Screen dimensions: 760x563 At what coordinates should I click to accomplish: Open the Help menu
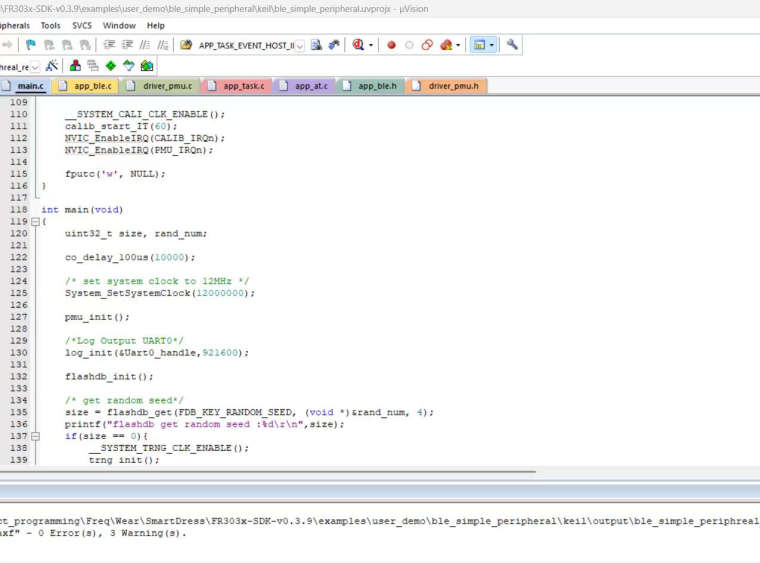coord(156,25)
